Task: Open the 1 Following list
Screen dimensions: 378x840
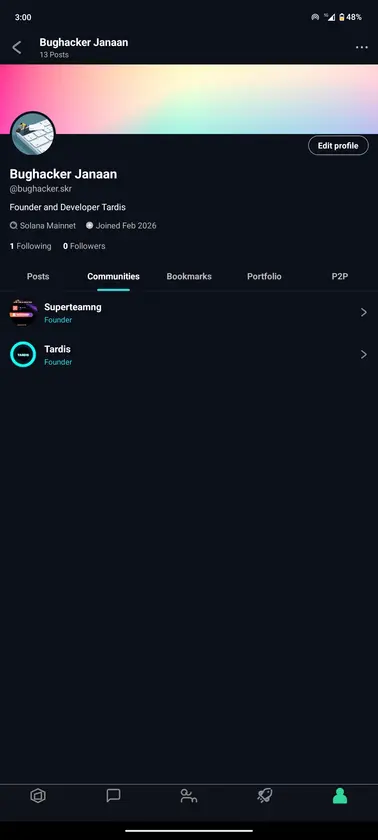Action: (31, 246)
